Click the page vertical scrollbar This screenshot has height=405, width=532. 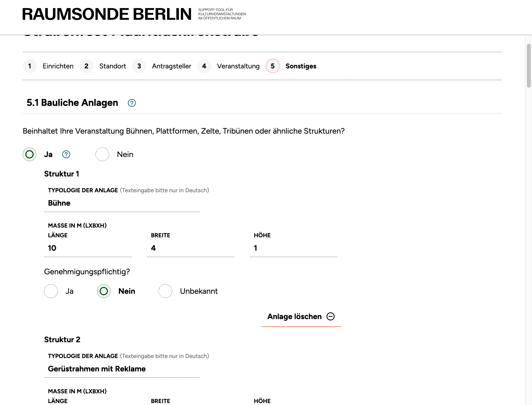(529, 66)
